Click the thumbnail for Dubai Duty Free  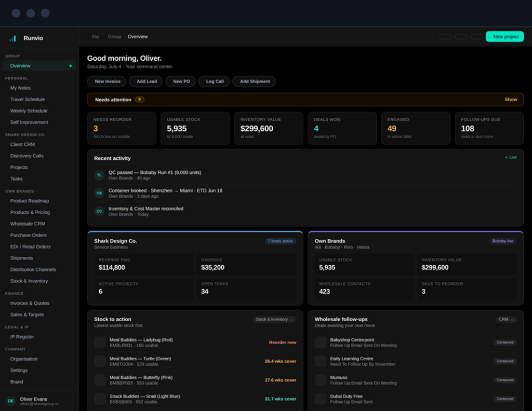click(321, 399)
